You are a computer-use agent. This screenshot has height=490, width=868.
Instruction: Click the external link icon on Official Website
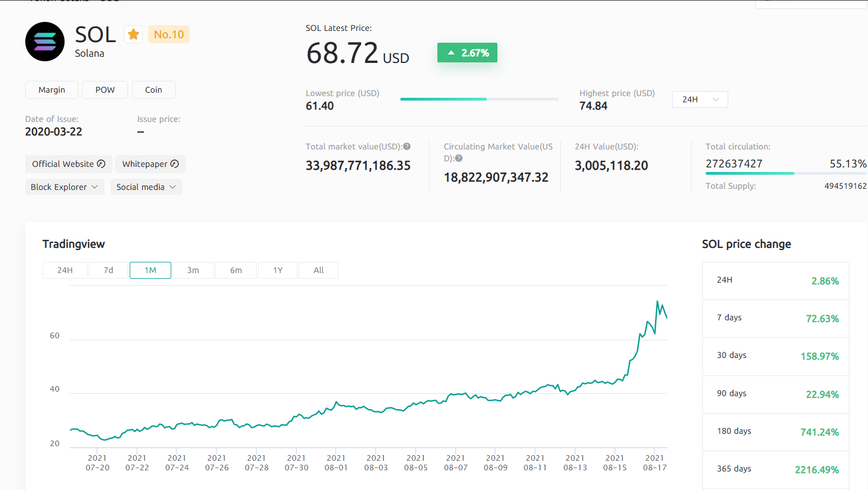pos(101,164)
